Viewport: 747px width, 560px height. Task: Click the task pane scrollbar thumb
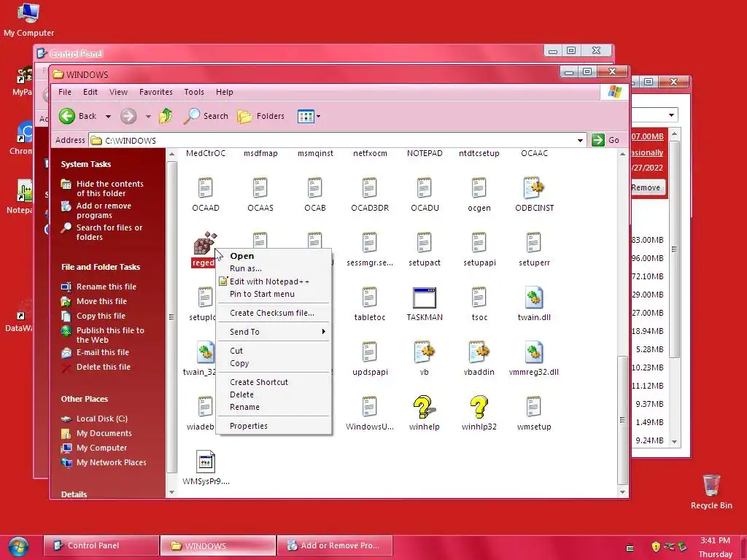(171, 318)
